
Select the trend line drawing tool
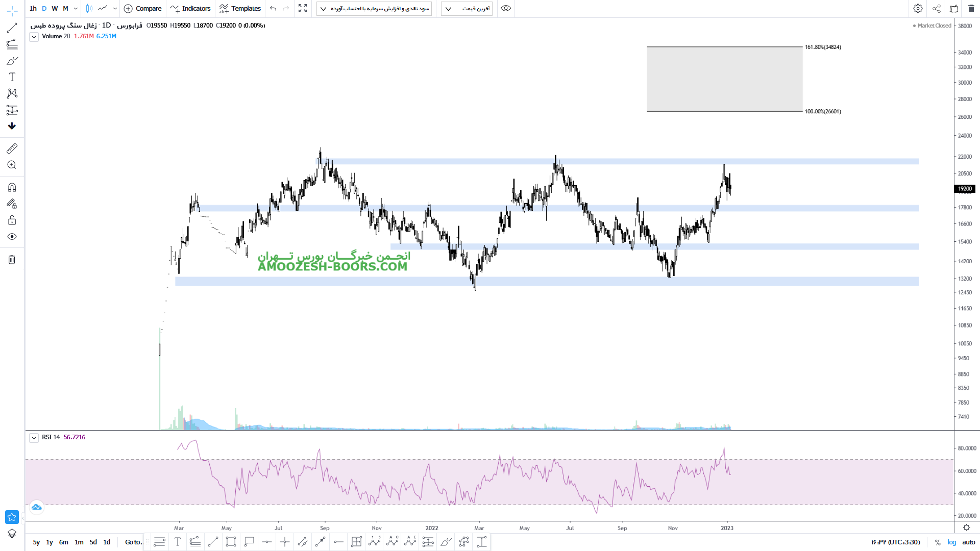click(12, 28)
